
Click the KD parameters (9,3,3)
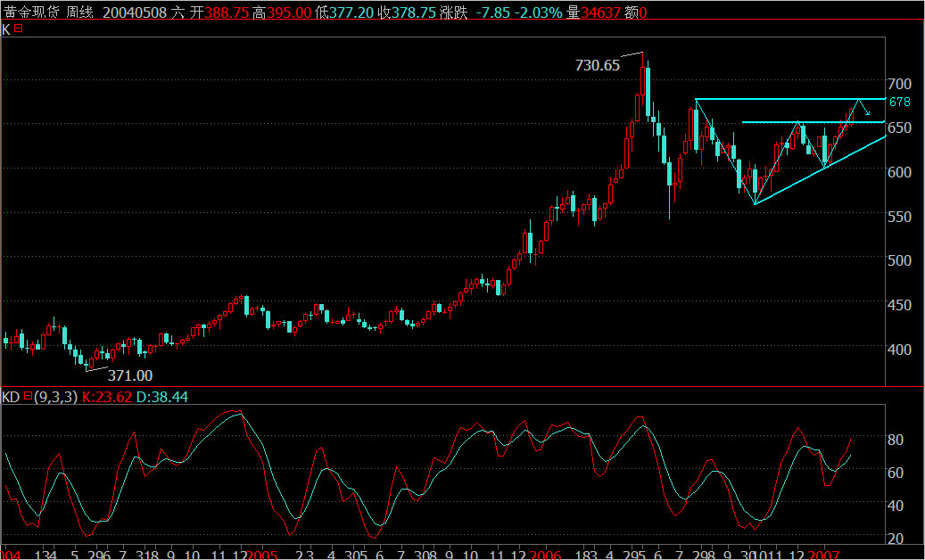55,398
